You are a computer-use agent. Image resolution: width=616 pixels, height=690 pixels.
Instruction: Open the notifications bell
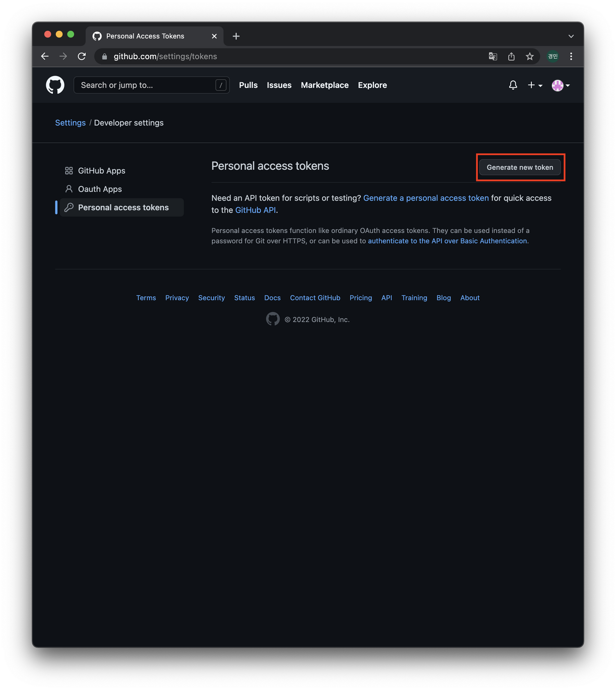513,85
